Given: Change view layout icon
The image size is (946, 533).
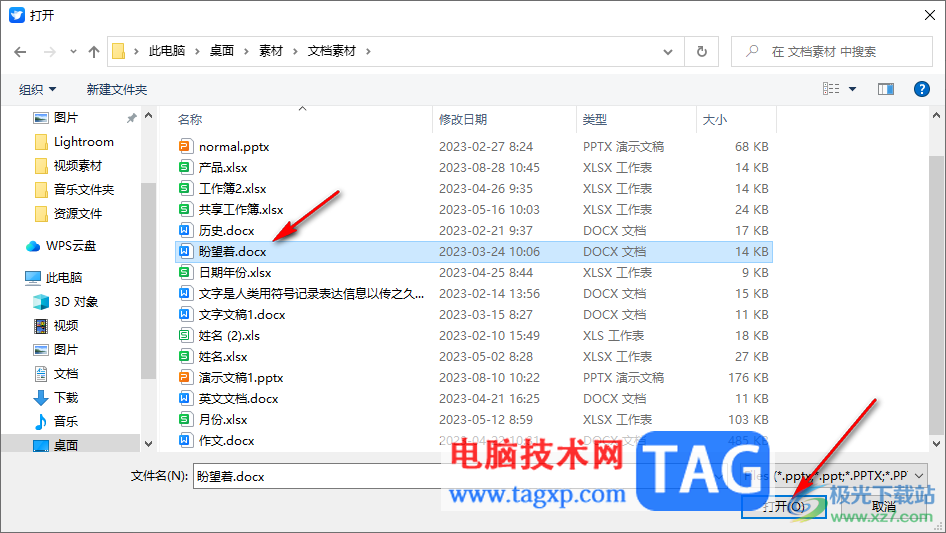Looking at the screenshot, I should click(831, 89).
